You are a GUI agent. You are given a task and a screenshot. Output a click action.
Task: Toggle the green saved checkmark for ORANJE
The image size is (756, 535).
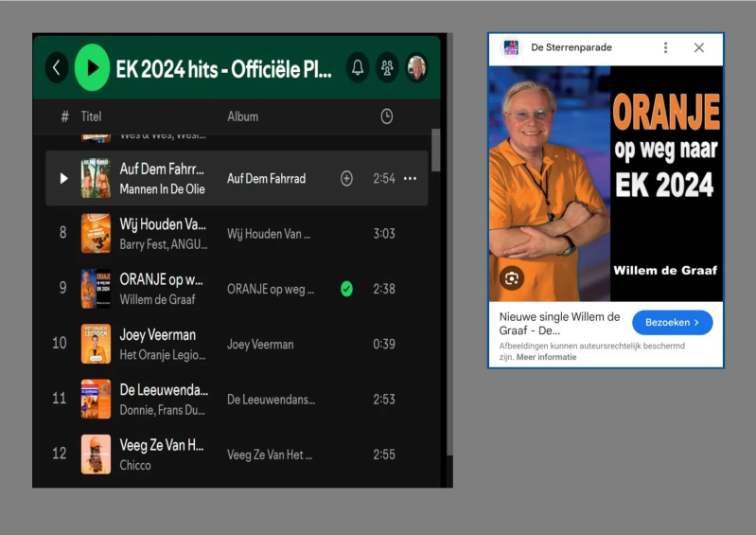pyautogui.click(x=346, y=289)
